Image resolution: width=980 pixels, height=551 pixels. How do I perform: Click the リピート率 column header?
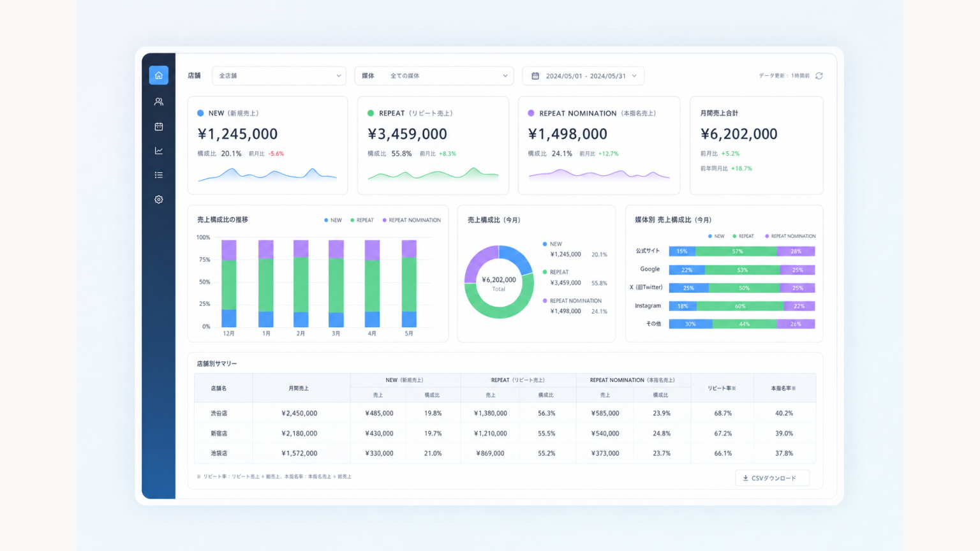722,388
